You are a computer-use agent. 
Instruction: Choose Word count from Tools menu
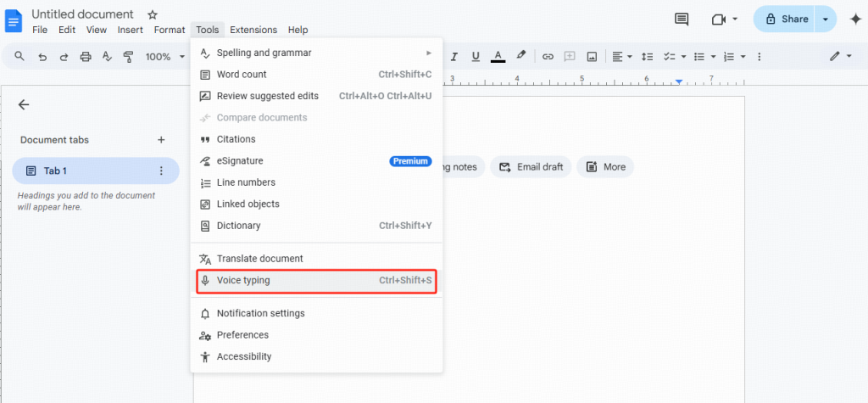click(317, 75)
